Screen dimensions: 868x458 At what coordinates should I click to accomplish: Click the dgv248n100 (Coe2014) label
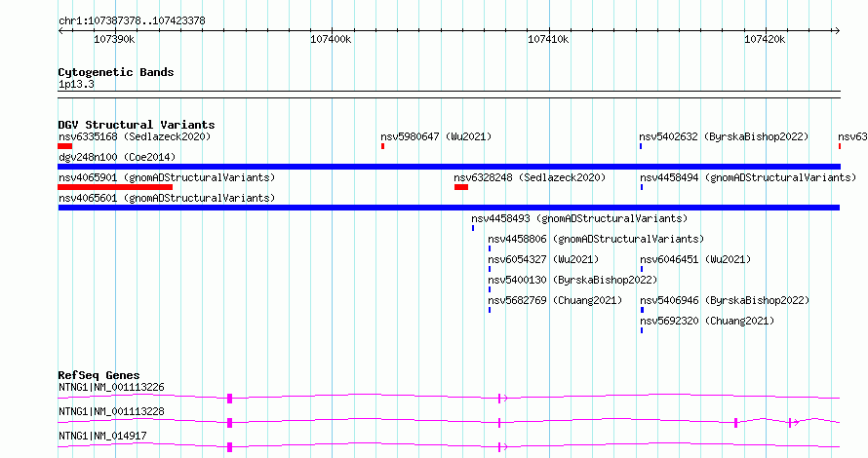(x=117, y=157)
